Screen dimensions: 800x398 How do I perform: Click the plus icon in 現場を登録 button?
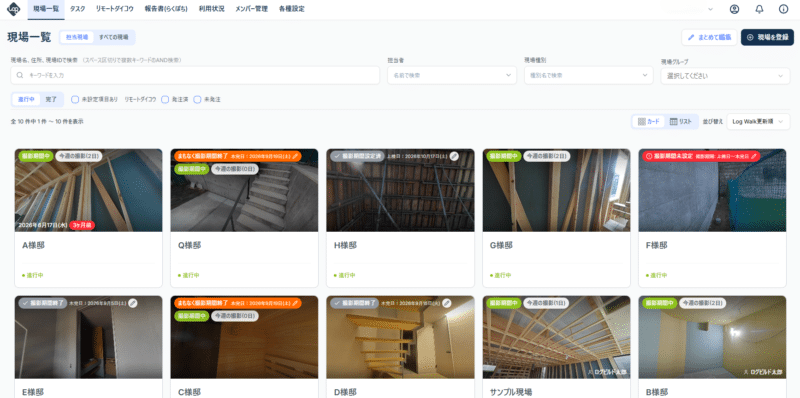(x=750, y=37)
